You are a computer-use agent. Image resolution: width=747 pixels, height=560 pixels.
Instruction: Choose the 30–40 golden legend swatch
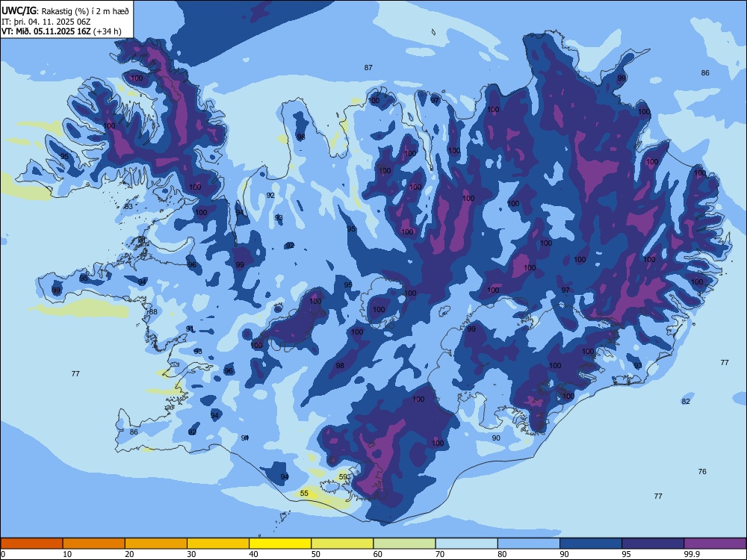[x=218, y=544]
